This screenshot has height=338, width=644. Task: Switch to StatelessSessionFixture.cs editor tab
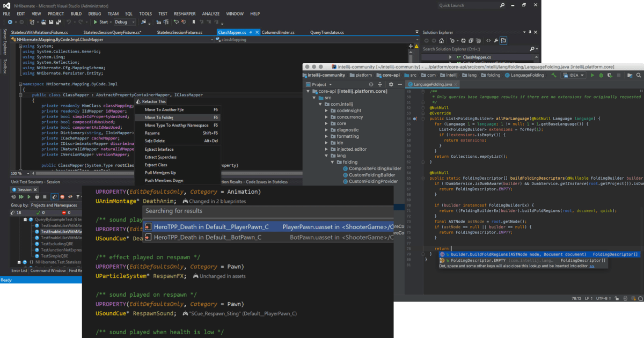tap(179, 32)
